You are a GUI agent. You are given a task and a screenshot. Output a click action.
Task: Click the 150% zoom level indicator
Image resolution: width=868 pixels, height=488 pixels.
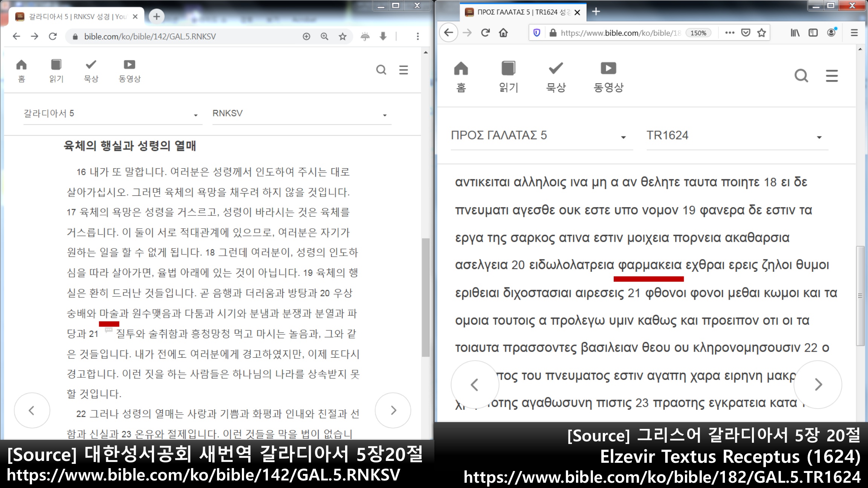pyautogui.click(x=698, y=33)
